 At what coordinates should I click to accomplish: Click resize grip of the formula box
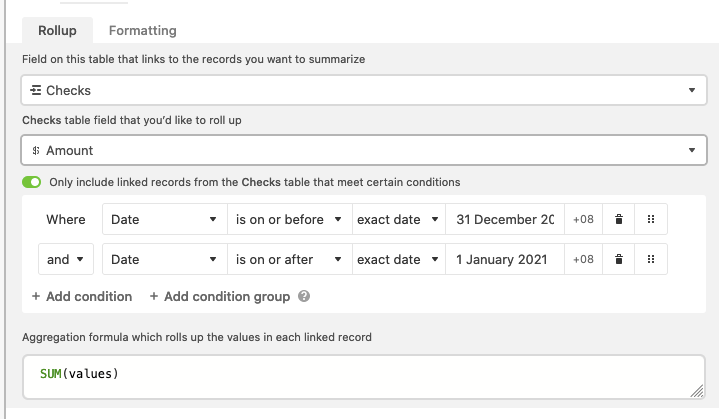(697, 391)
